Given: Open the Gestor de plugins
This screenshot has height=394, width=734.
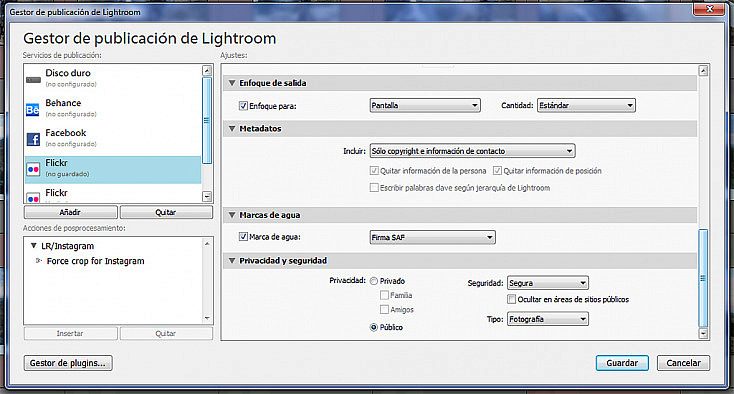Looking at the screenshot, I should (x=68, y=363).
